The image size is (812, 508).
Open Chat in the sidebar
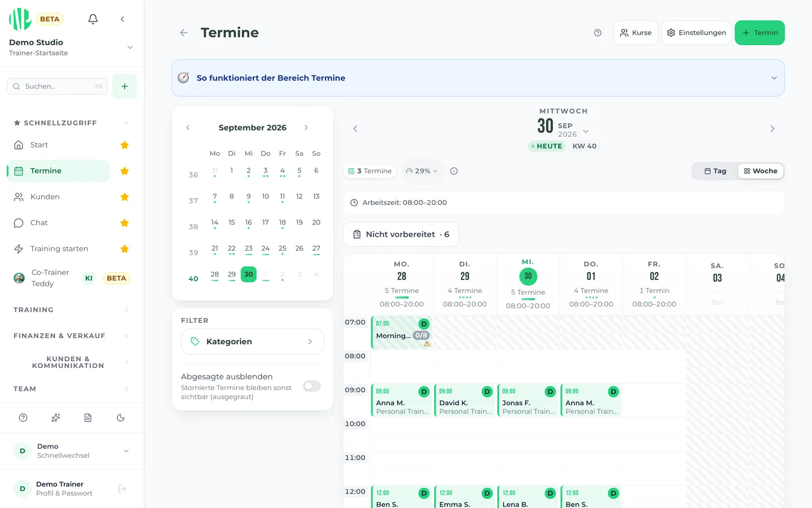(x=59, y=223)
